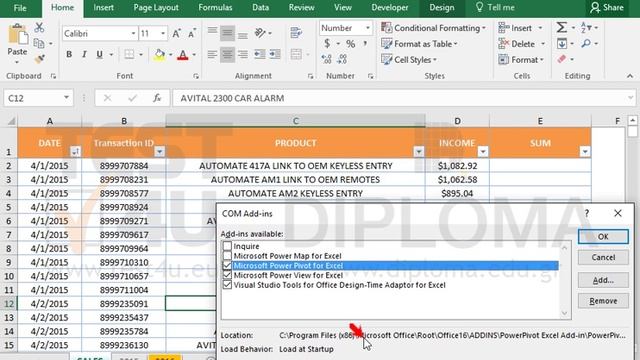Apply Middle Align to cells
Image resolution: width=640 pixels, height=360 pixels.
227,33
